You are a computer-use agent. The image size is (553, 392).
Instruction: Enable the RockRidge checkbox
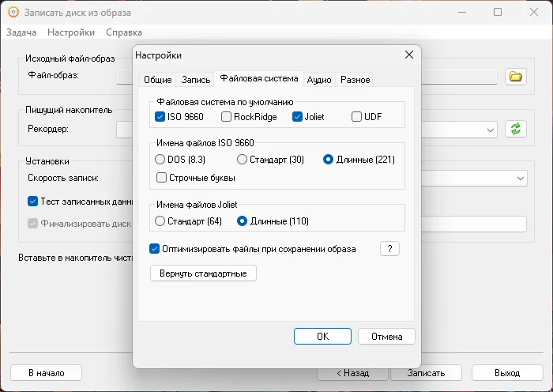pos(227,117)
